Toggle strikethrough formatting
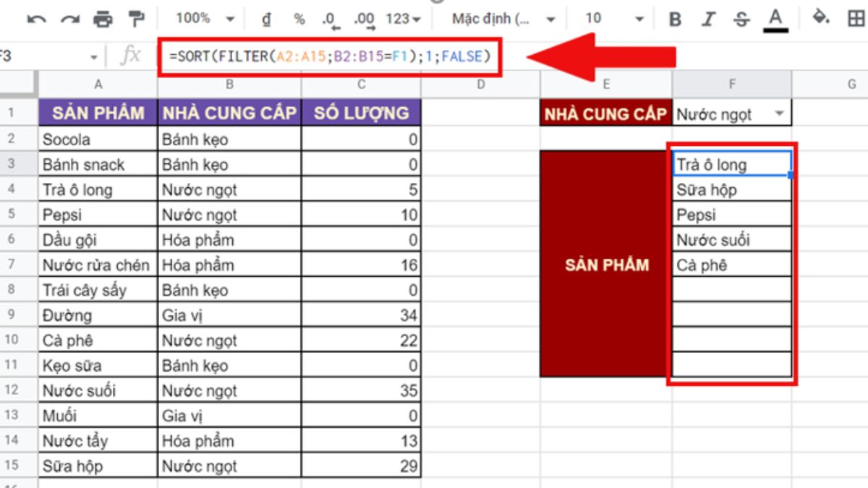Viewport: 868px width, 488px height. click(x=741, y=18)
